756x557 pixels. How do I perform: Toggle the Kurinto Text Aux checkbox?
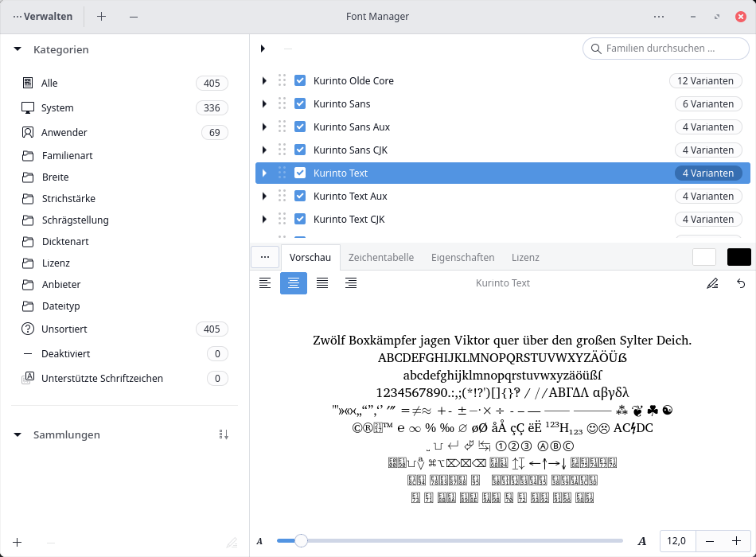pyautogui.click(x=300, y=197)
